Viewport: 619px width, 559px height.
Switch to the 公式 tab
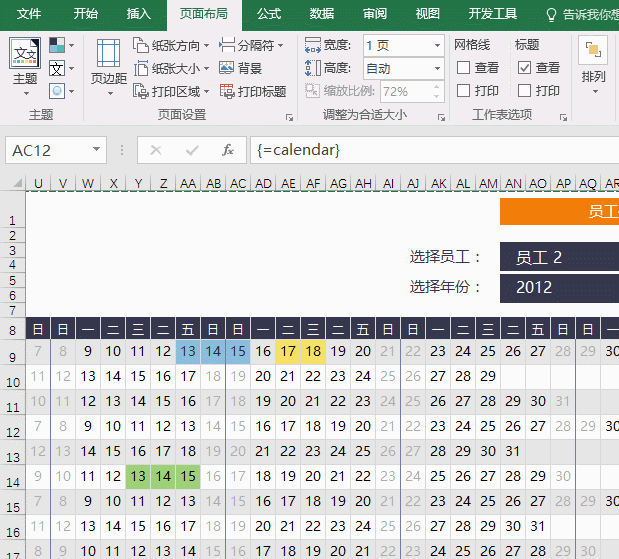click(x=269, y=14)
